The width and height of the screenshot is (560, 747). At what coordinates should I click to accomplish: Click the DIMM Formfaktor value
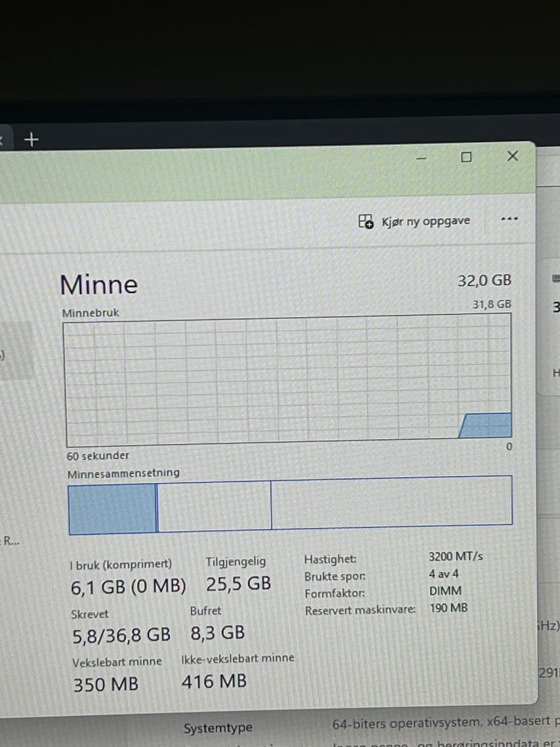(445, 591)
